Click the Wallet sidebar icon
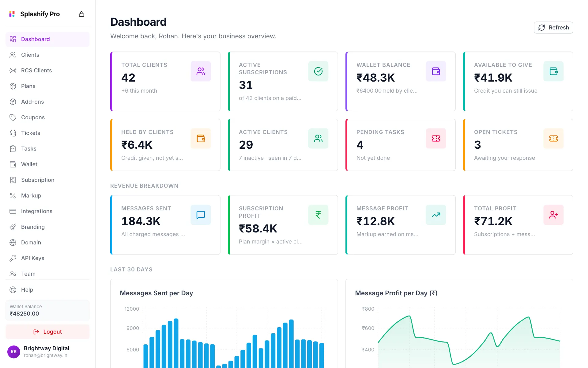Screen dimensions: 588x368 pyautogui.click(x=13, y=164)
